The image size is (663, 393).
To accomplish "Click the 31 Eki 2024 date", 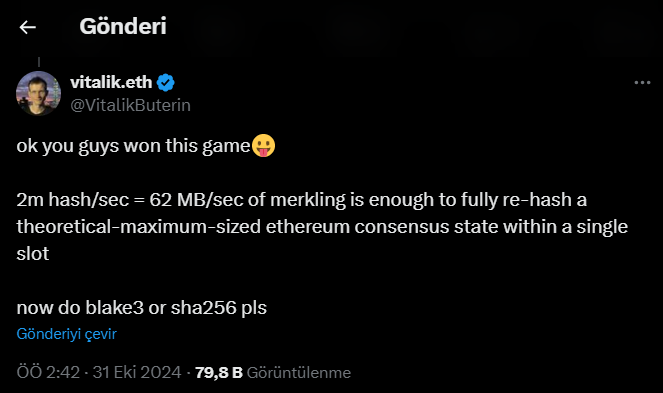I will coord(137,372).
